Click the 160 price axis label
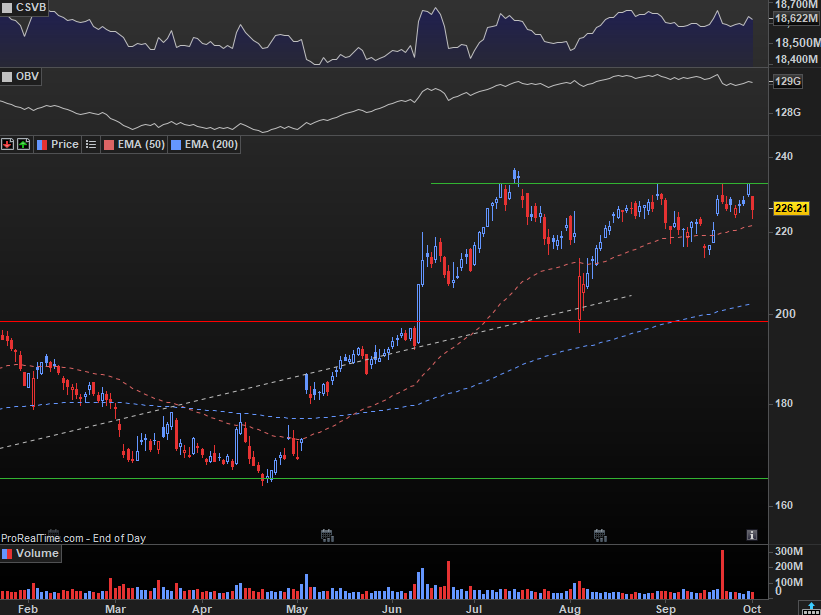The width and height of the screenshot is (821, 615). click(784, 506)
